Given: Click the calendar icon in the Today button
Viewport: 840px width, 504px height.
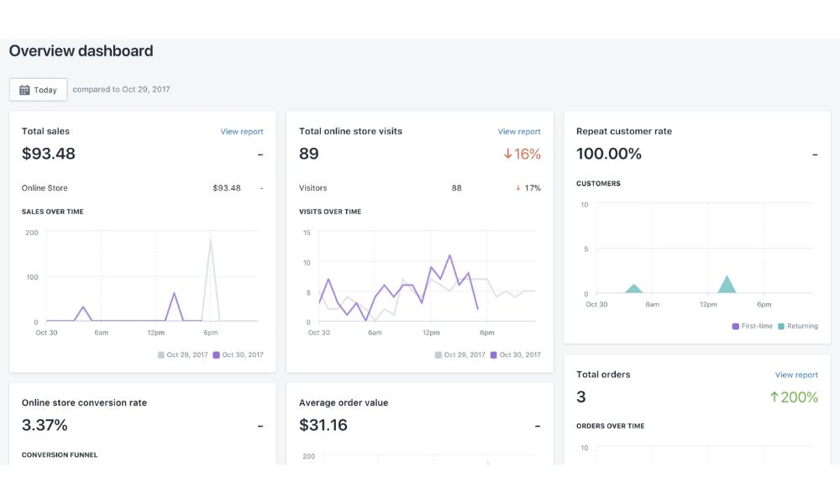Looking at the screenshot, I should tap(25, 90).
